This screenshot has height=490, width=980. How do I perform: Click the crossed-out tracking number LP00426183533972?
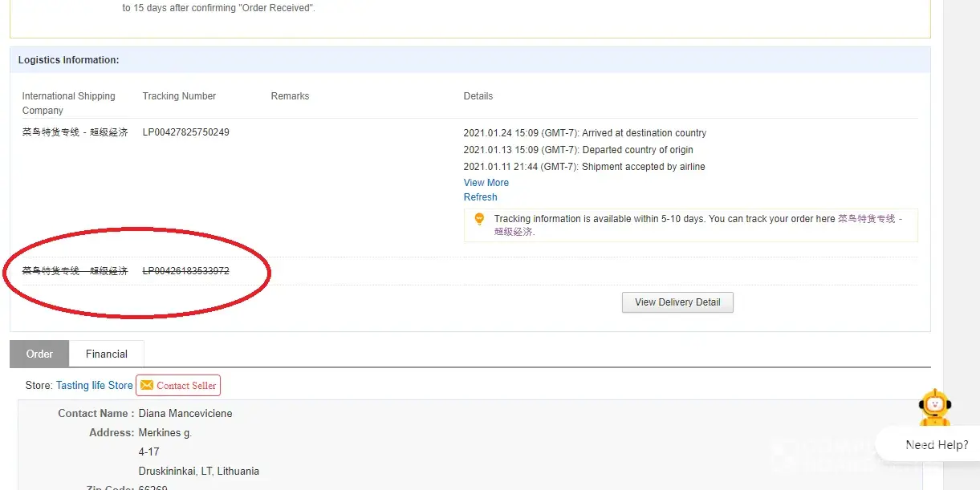tap(185, 271)
